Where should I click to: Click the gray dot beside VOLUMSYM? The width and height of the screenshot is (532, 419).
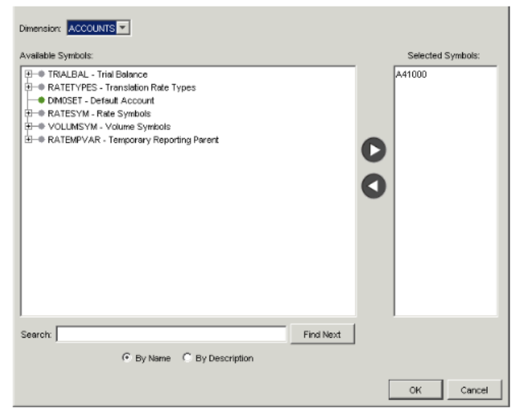[x=41, y=127]
